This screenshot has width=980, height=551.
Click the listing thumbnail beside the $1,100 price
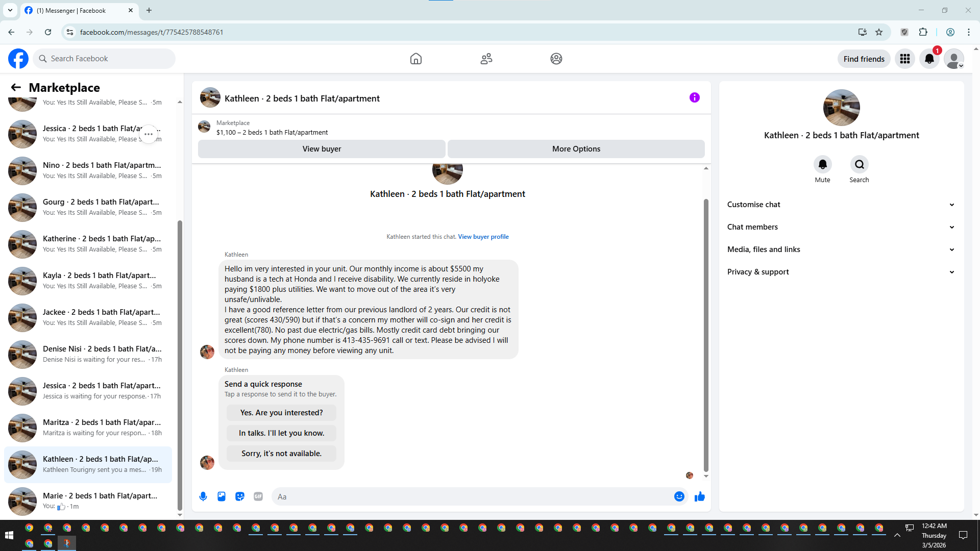(x=204, y=127)
